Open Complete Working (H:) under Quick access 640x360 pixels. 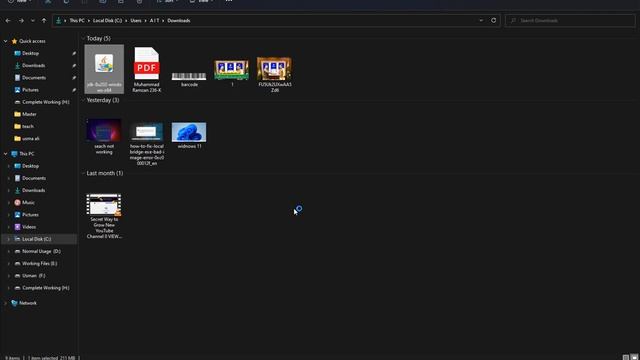45,102
